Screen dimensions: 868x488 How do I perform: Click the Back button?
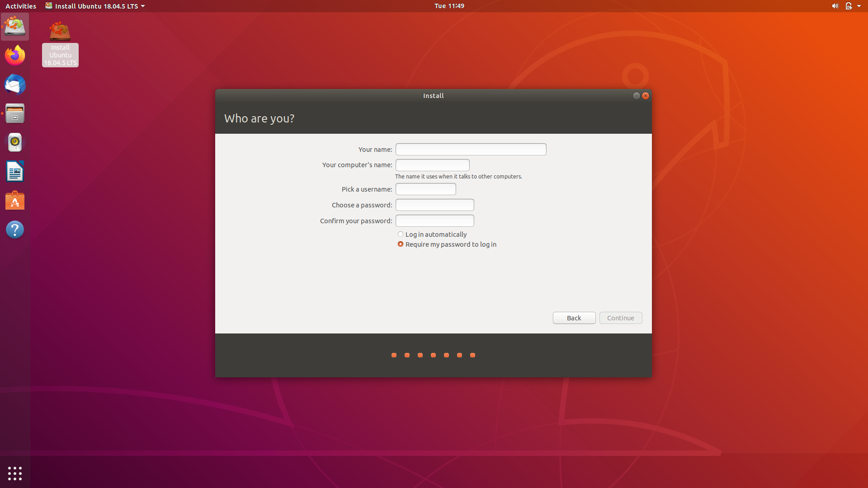pos(574,318)
